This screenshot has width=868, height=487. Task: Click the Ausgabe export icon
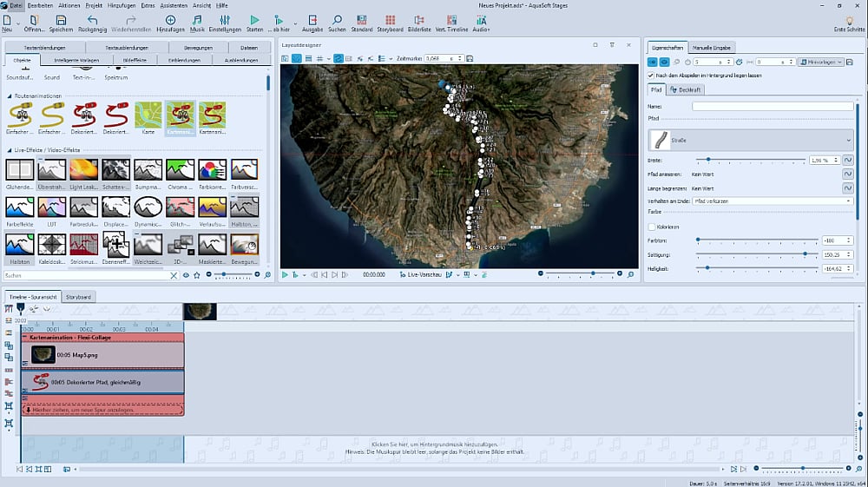312,20
